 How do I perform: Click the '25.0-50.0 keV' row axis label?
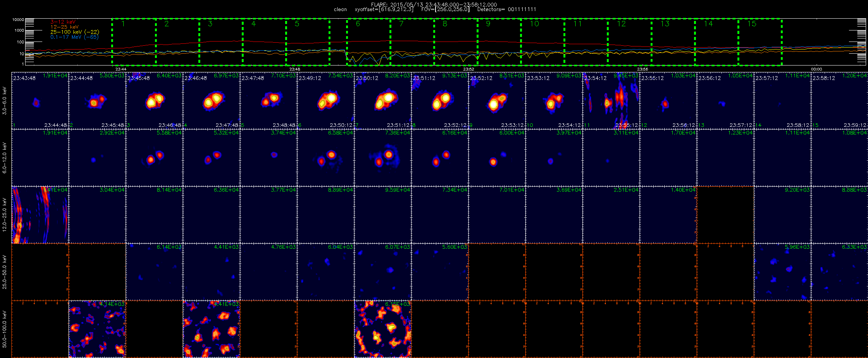point(5,272)
